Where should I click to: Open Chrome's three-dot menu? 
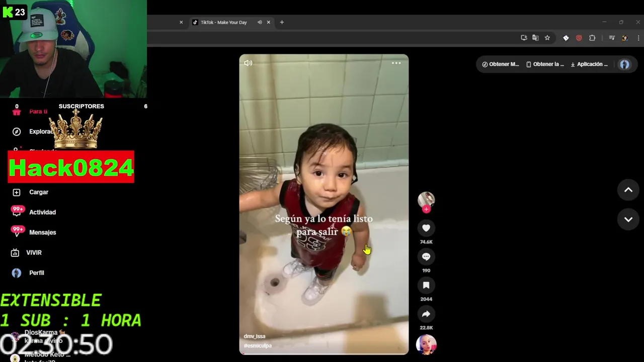click(638, 38)
